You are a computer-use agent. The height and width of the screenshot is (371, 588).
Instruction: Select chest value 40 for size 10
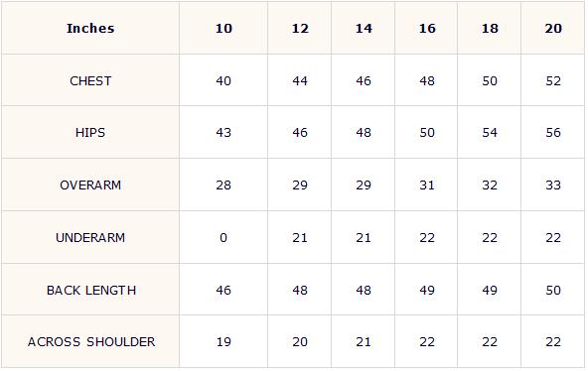click(x=223, y=81)
